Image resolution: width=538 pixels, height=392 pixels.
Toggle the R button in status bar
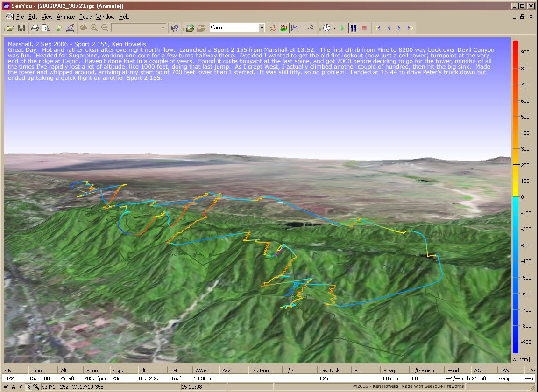[x=29, y=387]
